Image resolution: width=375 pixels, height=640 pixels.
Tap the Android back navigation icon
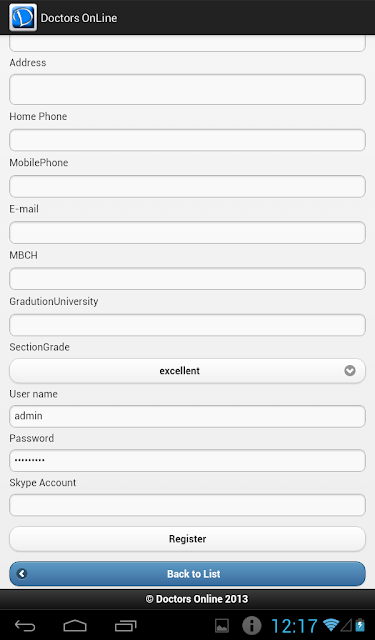tap(25, 625)
